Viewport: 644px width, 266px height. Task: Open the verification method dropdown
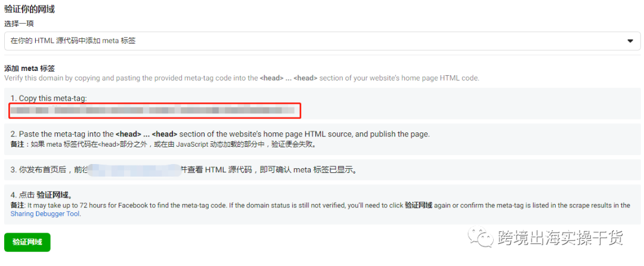click(x=322, y=41)
